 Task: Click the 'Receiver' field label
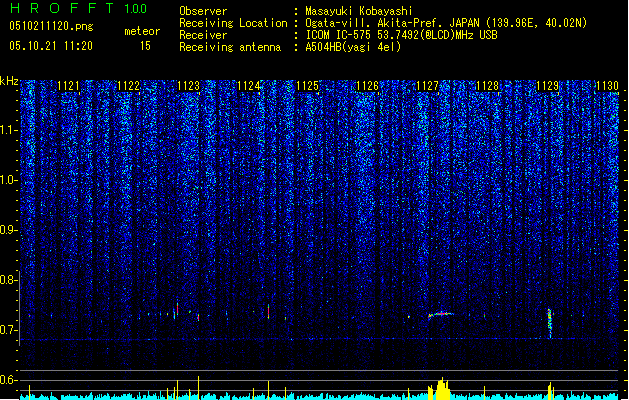[203, 35]
